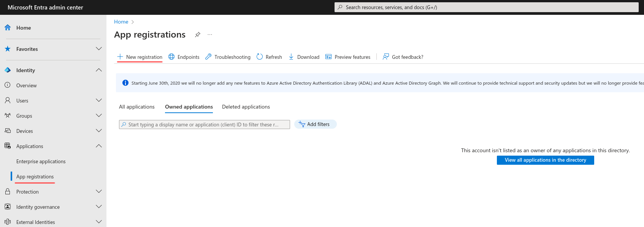
Task: Click the External Identities icon
Action: (8, 222)
